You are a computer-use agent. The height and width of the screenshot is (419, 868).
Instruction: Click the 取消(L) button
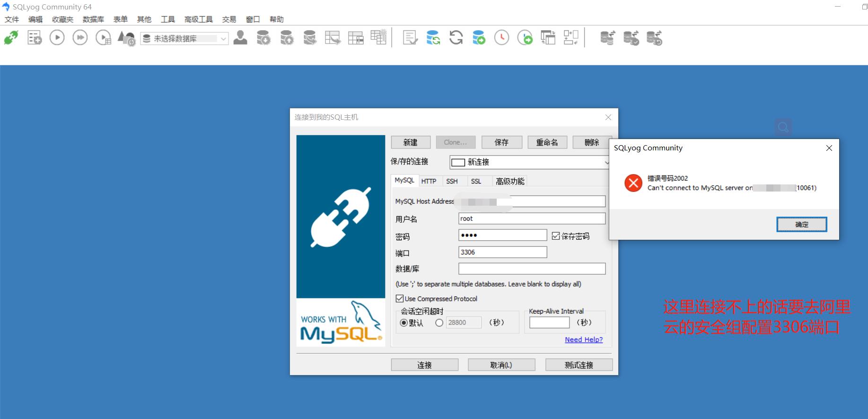[x=501, y=365]
